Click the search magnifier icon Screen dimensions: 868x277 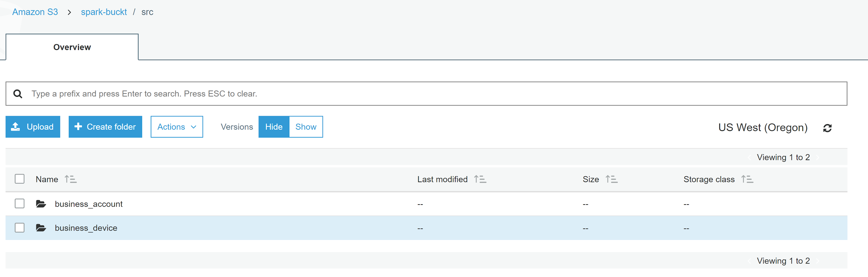[x=17, y=94]
